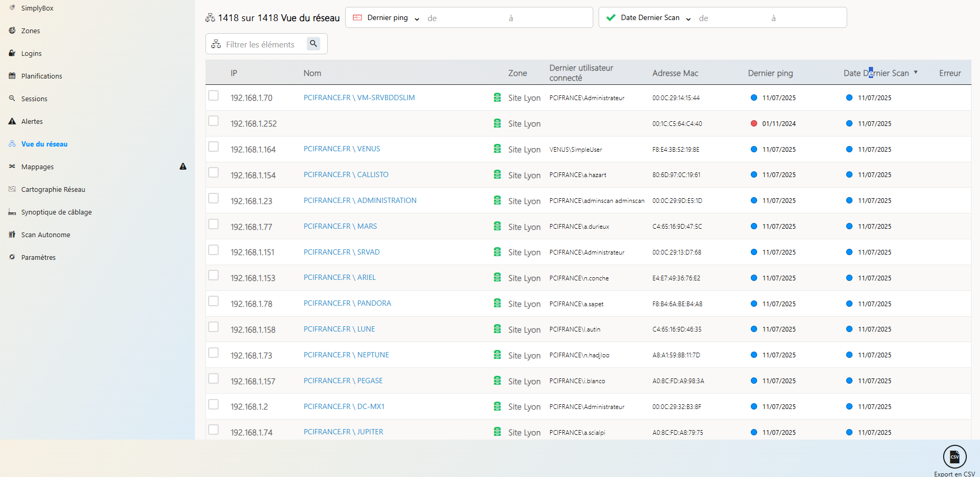
Task: Open Cartographie Réseau from sidebar
Action: (x=53, y=189)
